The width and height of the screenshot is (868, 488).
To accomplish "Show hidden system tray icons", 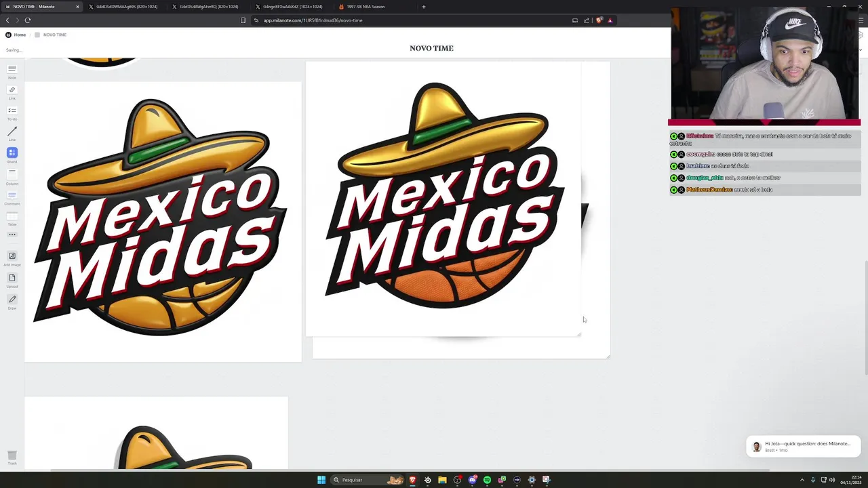I will pos(802,480).
